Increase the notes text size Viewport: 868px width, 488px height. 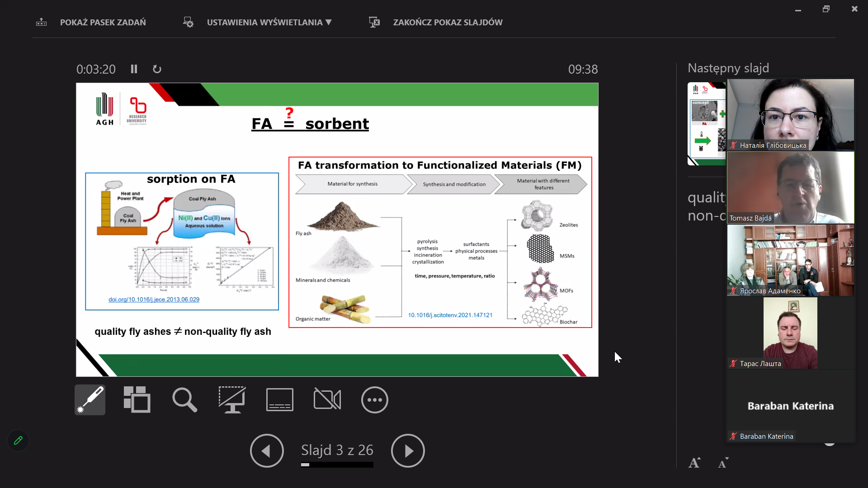click(x=694, y=463)
